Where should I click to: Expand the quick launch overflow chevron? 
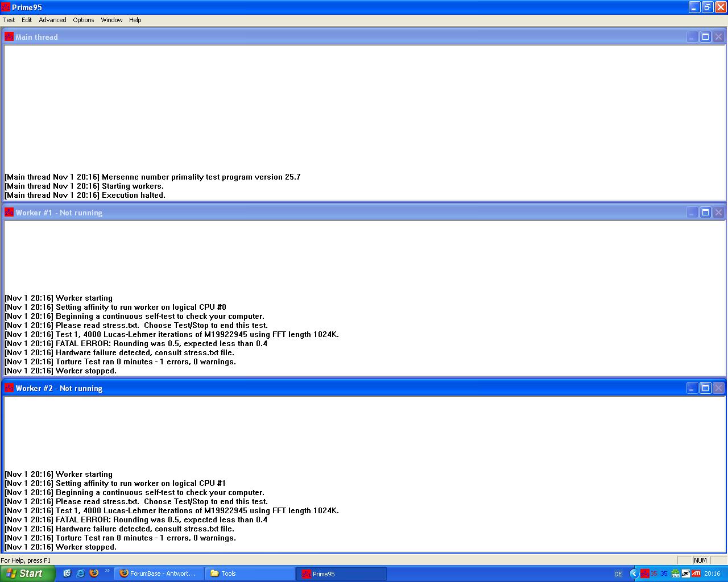tap(107, 571)
